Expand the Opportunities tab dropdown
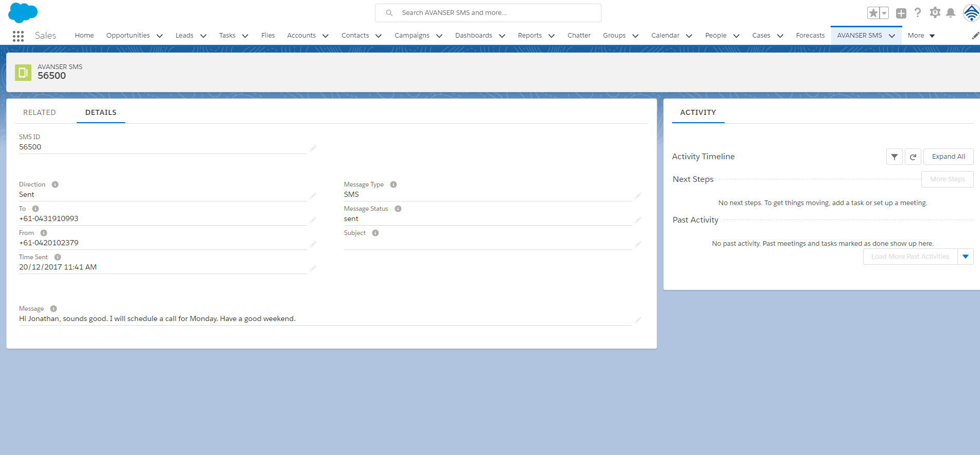This screenshot has height=455, width=980. (x=160, y=36)
